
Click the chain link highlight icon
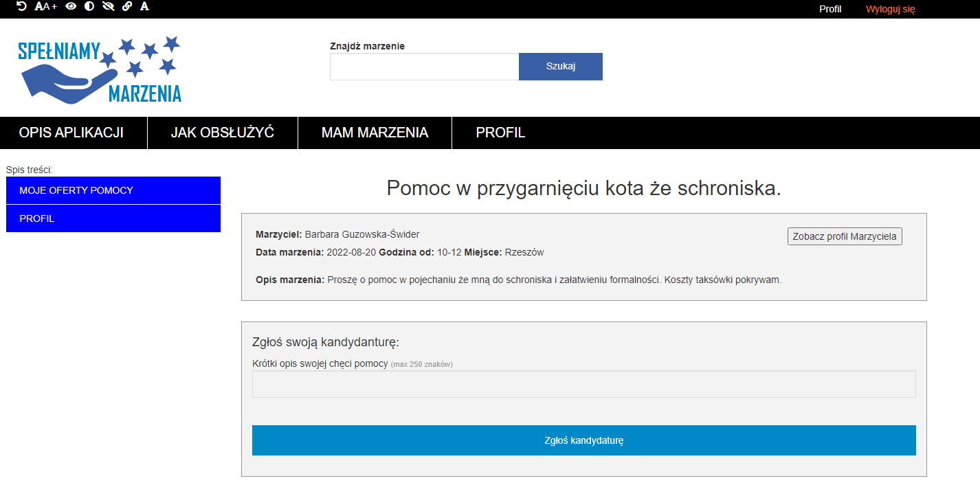pos(126,6)
